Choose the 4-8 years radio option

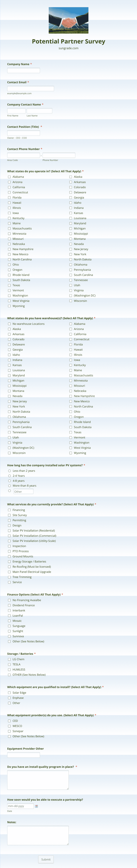pos(9,481)
